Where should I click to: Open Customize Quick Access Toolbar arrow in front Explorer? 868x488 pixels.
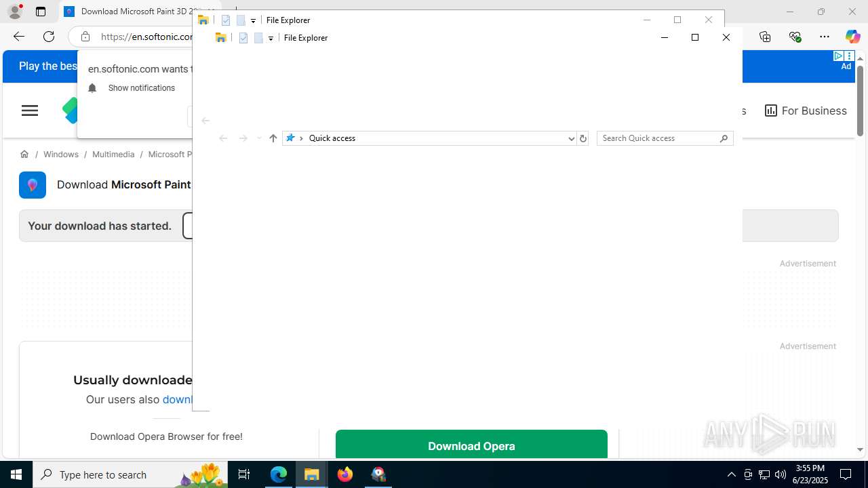tap(271, 39)
